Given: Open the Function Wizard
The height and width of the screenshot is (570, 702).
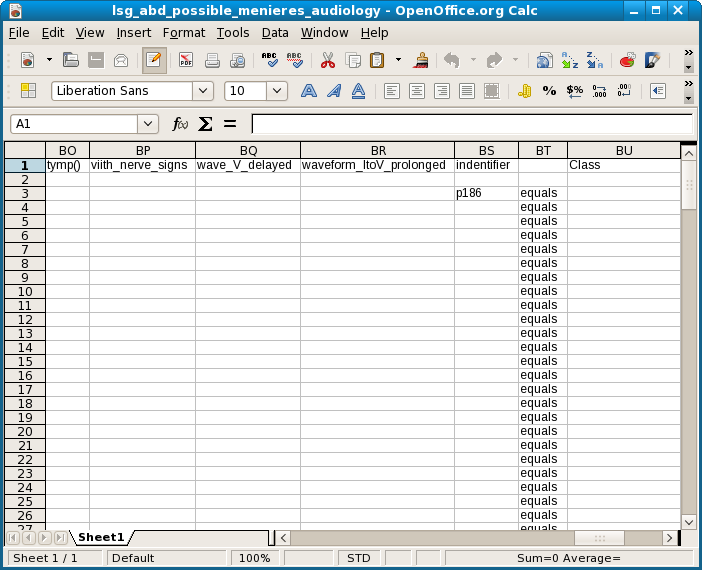Looking at the screenshot, I should tap(180, 124).
